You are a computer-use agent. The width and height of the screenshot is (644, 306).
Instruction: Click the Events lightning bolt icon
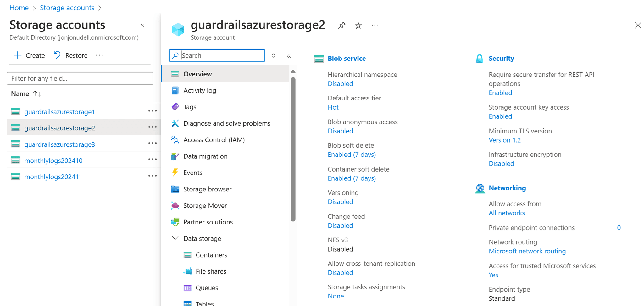tap(175, 173)
